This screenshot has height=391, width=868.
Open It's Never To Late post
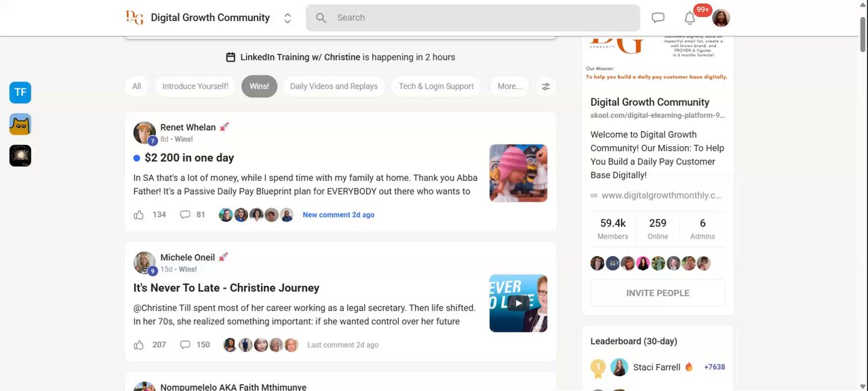tap(226, 288)
